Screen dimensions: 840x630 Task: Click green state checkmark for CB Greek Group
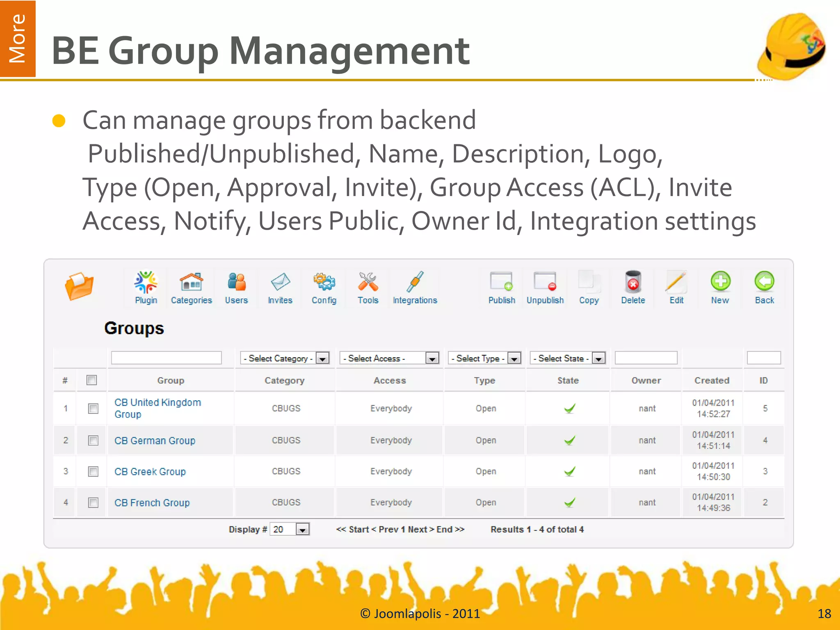point(570,472)
